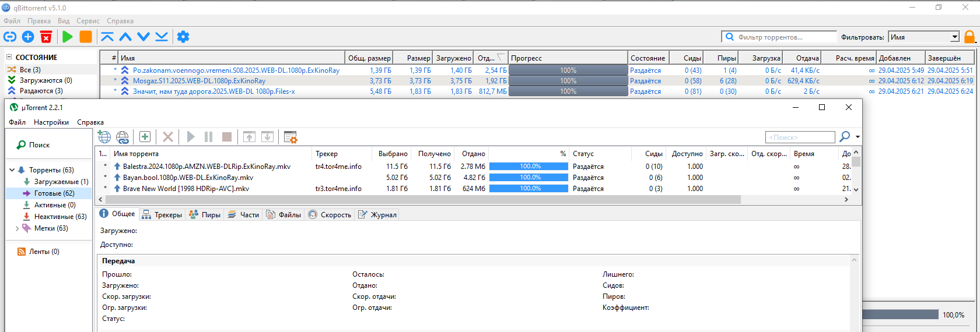Open the Файл menu in qBittorrent
Screen dimensions: 980x332
(12, 21)
